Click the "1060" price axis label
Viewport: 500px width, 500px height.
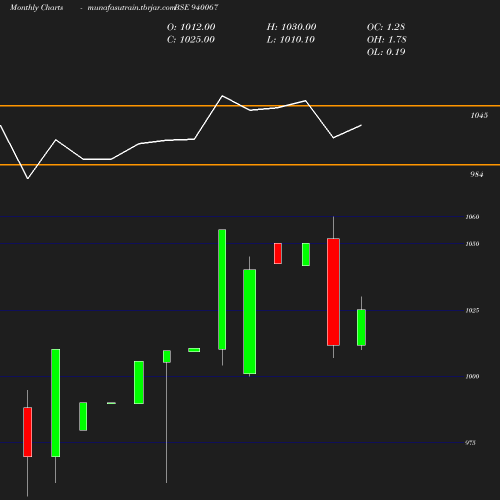472,217
